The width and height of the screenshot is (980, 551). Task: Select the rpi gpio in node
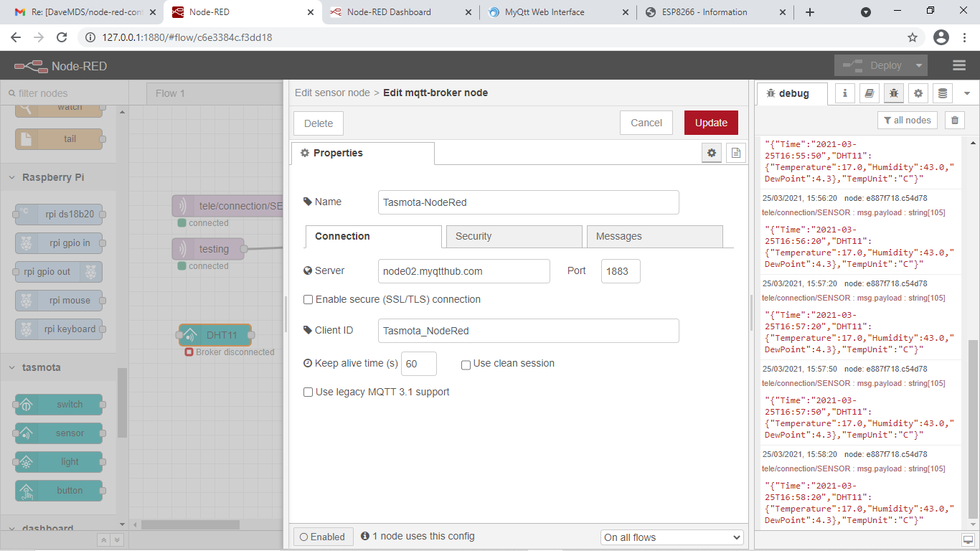click(x=60, y=242)
